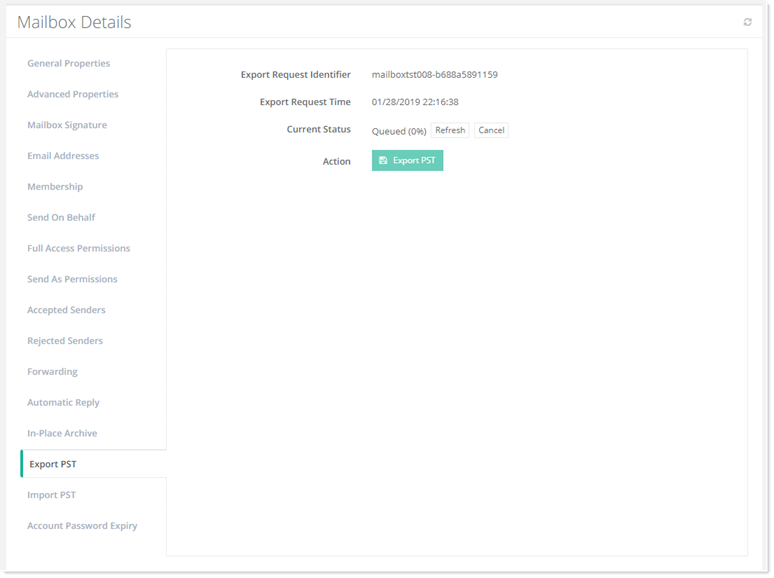Viewport: 774px width, 578px height.
Task: Switch to Import PST tab
Action: coord(51,496)
